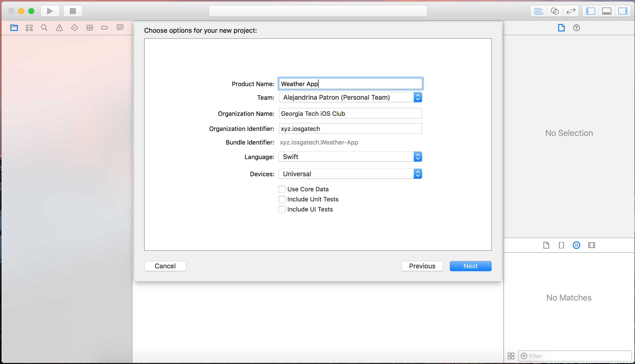The height and width of the screenshot is (364, 635).
Task: Open Media library filmstrip icon
Action: tap(591, 245)
